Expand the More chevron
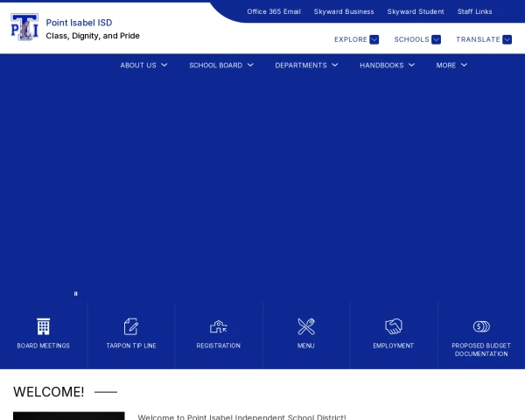The width and height of the screenshot is (525, 420). point(464,65)
